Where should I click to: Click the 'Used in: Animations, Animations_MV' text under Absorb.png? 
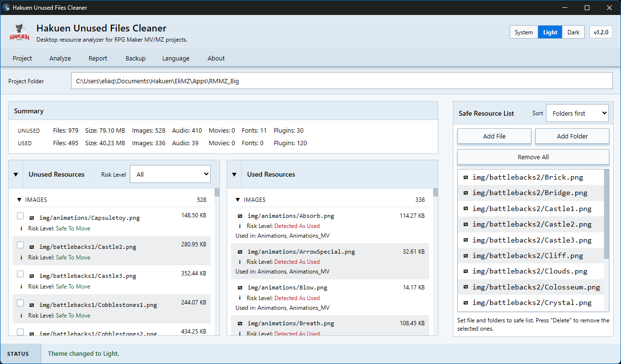pyautogui.click(x=282, y=236)
